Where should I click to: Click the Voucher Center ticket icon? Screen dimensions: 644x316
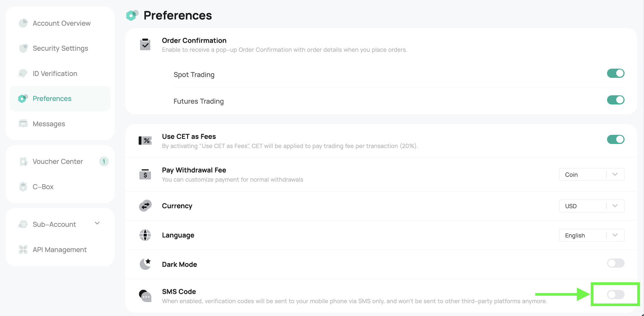23,161
